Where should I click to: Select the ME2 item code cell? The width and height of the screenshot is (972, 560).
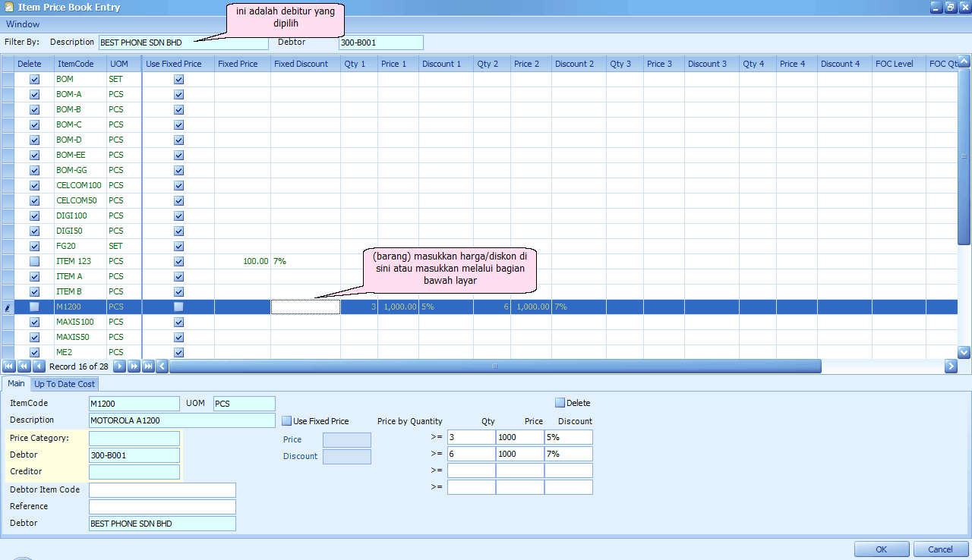pyautogui.click(x=80, y=352)
